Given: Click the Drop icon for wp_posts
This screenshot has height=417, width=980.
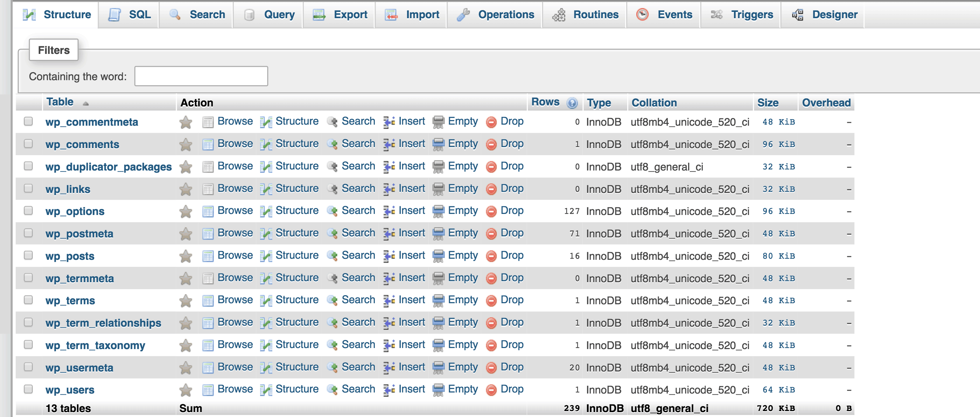Looking at the screenshot, I should coord(491,256).
